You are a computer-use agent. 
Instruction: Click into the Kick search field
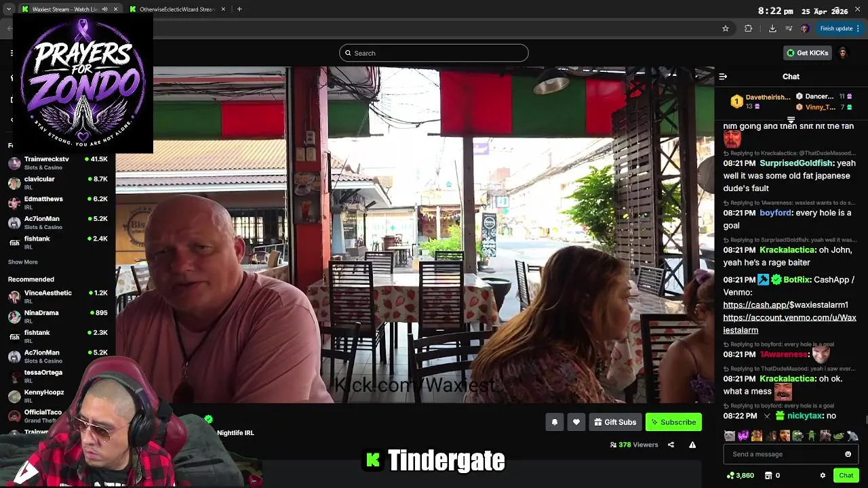tap(434, 53)
